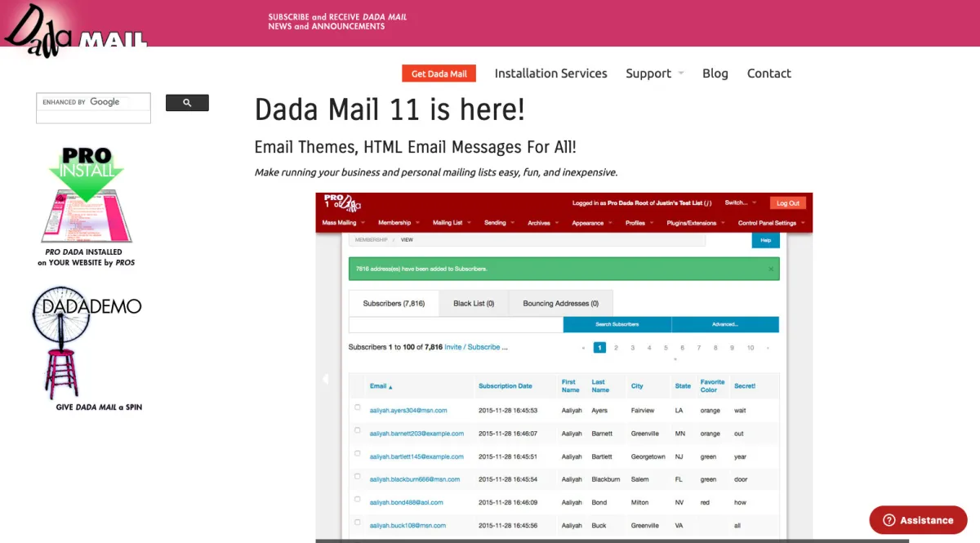
Task: Sort by the State column header
Action: click(x=683, y=386)
